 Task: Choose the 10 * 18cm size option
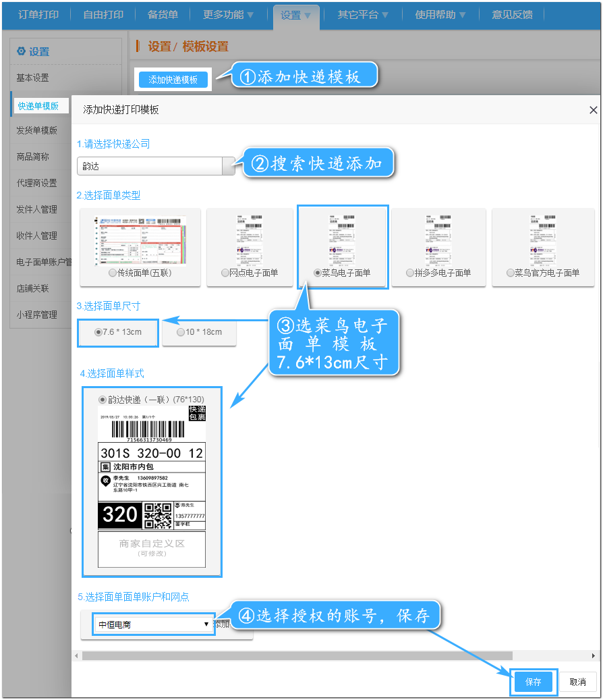(181, 332)
